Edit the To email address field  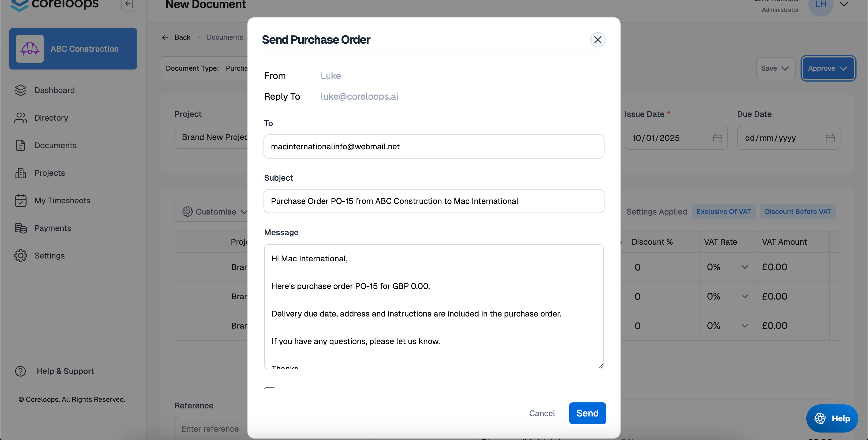point(434,147)
